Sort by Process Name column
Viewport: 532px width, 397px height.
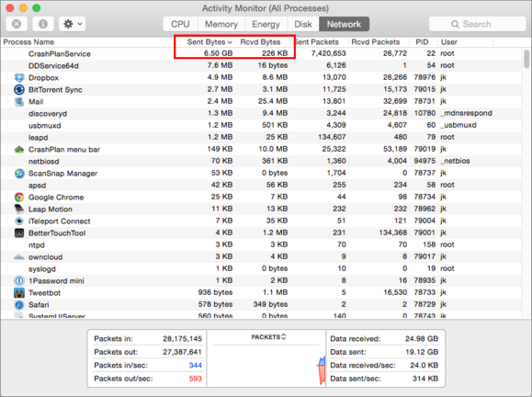coord(28,42)
